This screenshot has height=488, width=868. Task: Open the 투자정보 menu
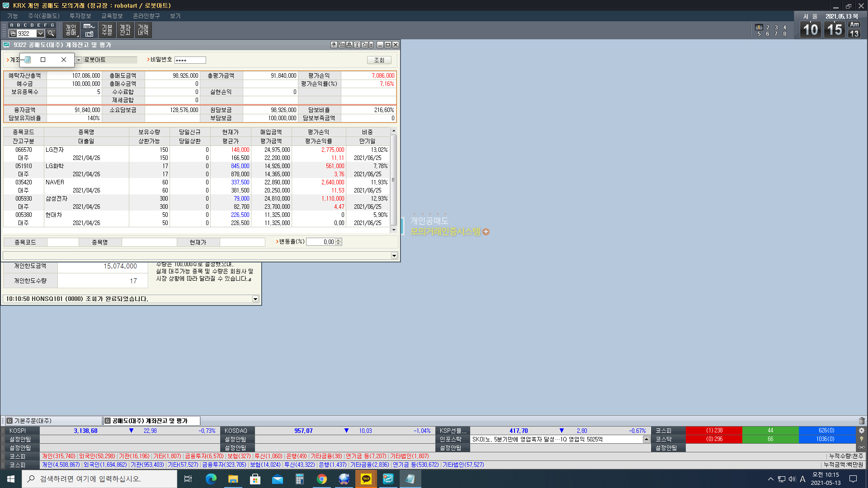click(80, 16)
